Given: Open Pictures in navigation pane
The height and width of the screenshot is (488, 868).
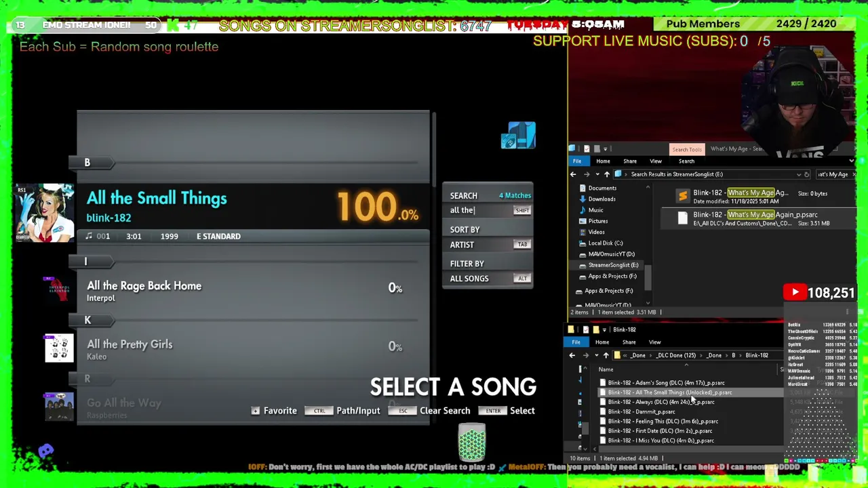Looking at the screenshot, I should coord(598,221).
